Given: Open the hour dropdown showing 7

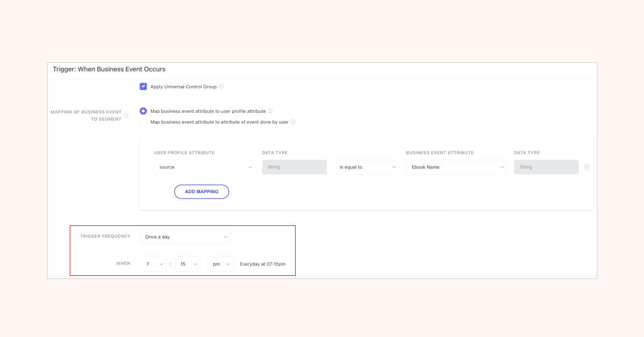Looking at the screenshot, I should click(153, 264).
